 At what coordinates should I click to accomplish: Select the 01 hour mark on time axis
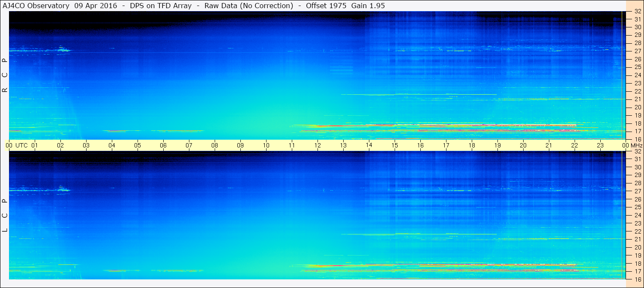[35, 145]
